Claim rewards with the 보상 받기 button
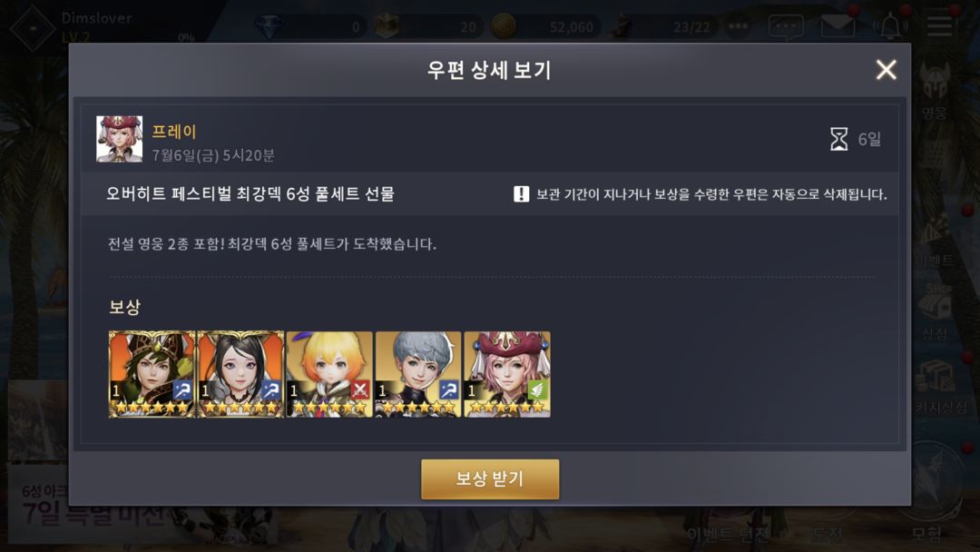Image resolution: width=980 pixels, height=552 pixels. click(x=490, y=478)
